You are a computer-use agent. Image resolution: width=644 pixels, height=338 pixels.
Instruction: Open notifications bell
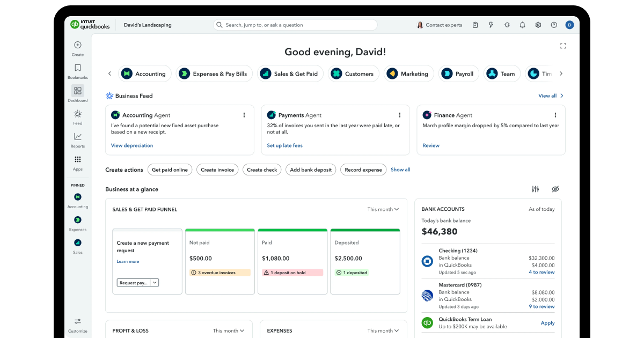click(522, 25)
